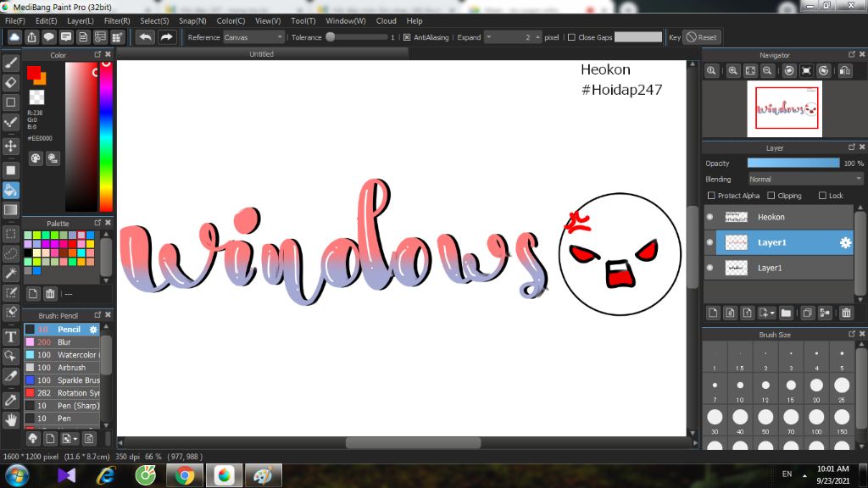Select the Airbrush brush
868x488 pixels.
tap(62, 368)
